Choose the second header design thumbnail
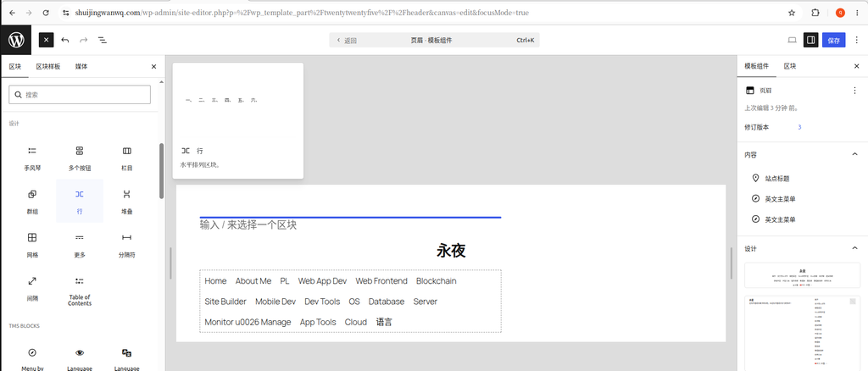868x371 pixels. pyautogui.click(x=802, y=334)
